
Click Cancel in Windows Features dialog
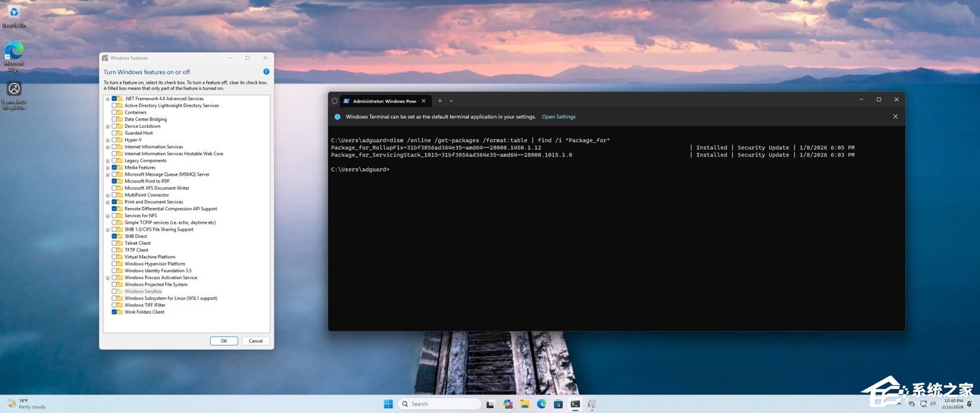(256, 341)
